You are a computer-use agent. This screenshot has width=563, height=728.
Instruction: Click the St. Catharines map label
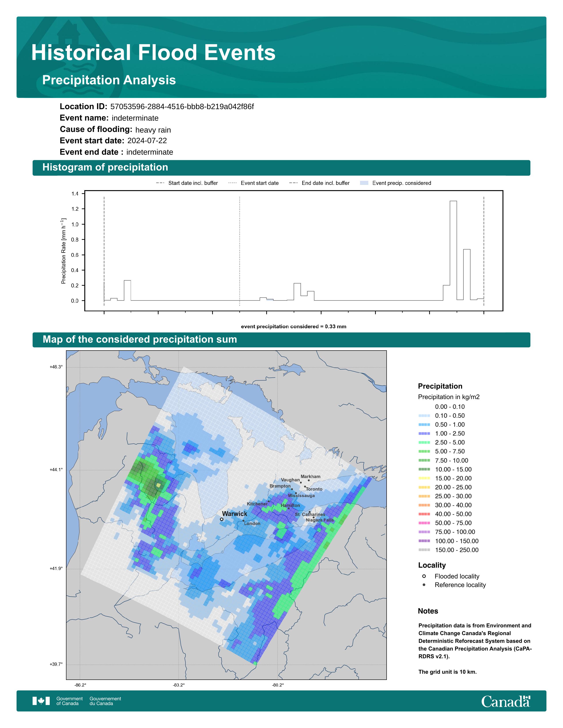[x=310, y=515]
